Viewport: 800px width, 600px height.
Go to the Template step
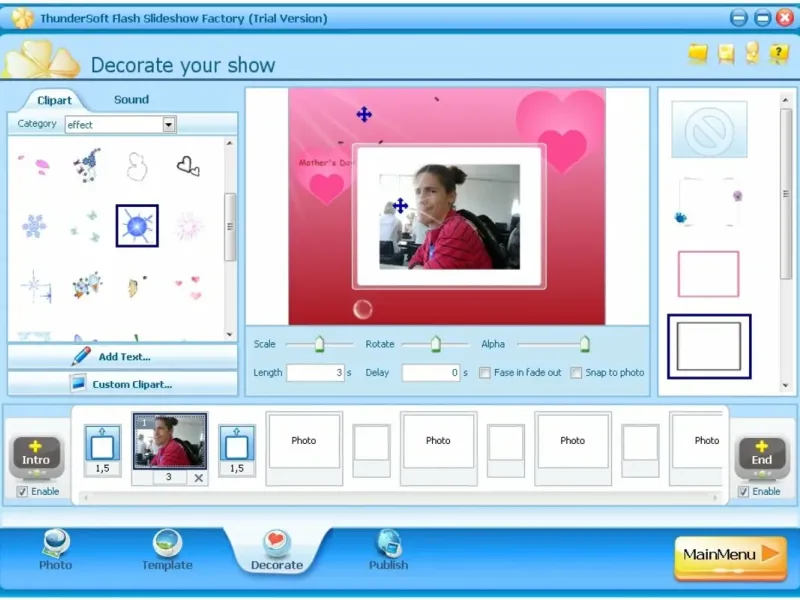(167, 549)
